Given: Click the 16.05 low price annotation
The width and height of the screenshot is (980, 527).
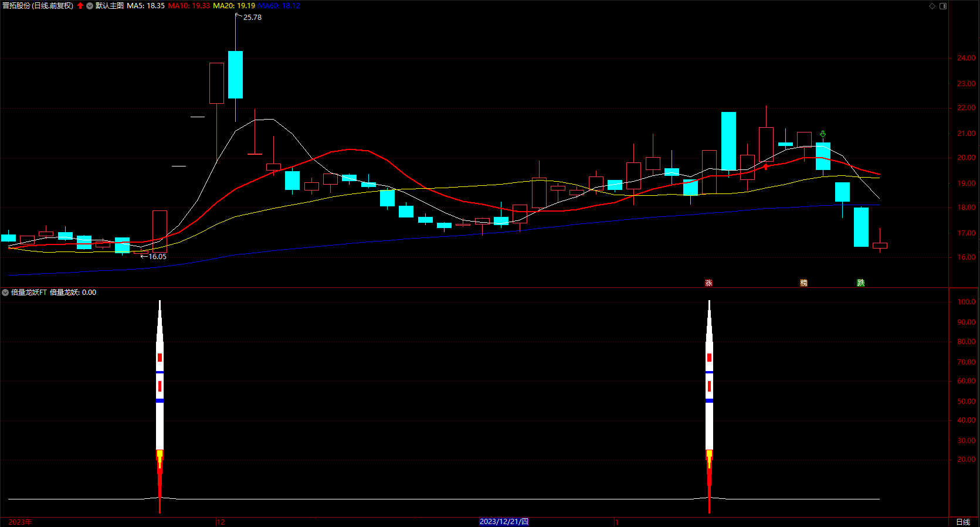Looking at the screenshot, I should point(157,257).
